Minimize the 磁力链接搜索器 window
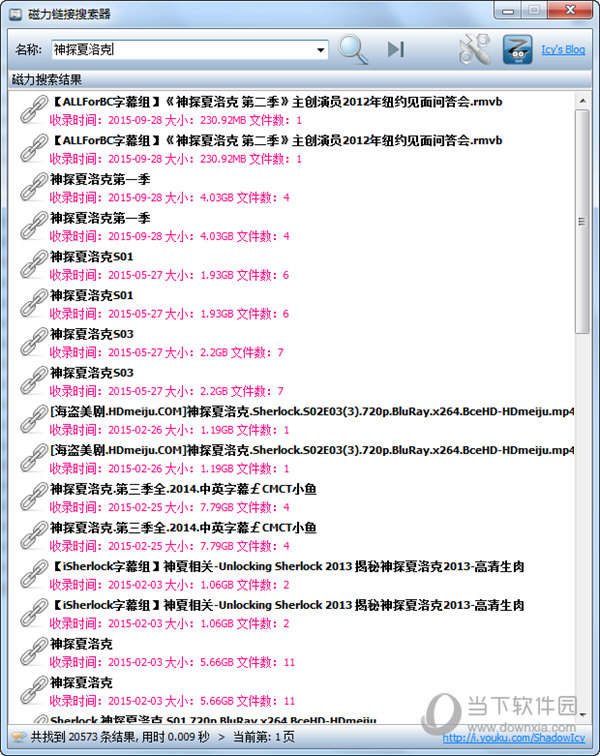Viewport: 600px width, 756px height. pyautogui.click(x=508, y=11)
